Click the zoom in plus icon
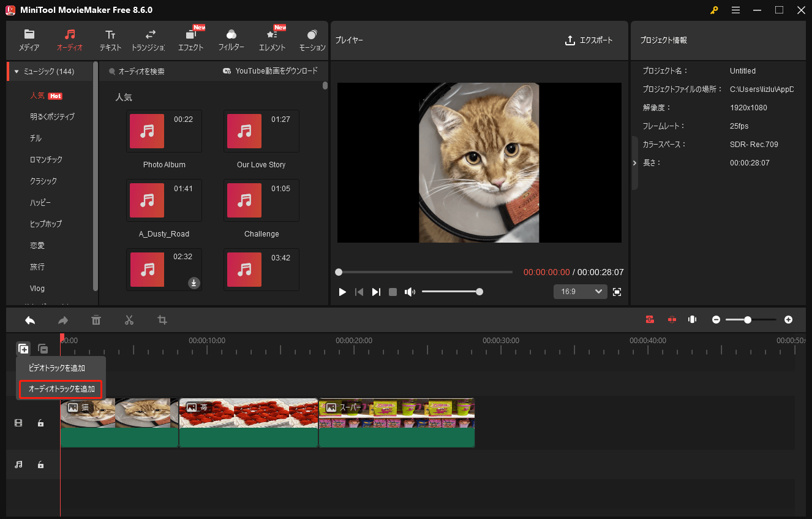 [788, 320]
